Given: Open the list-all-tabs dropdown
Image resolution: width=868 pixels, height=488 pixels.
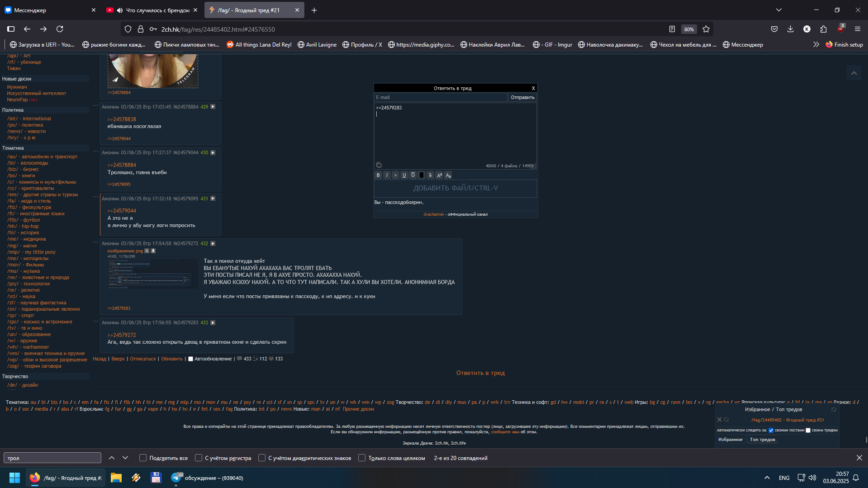Looking at the screenshot, I should click(x=778, y=10).
